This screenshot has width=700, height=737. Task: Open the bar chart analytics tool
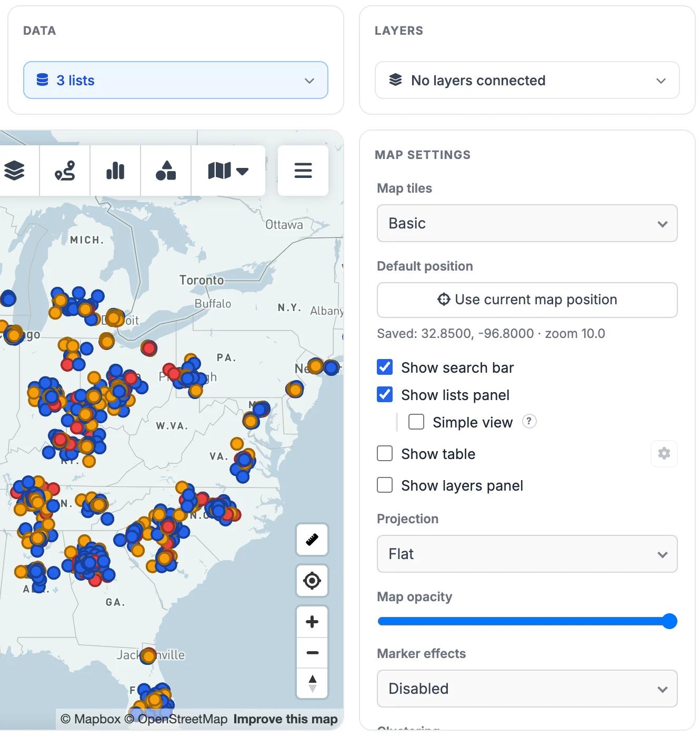(x=115, y=171)
